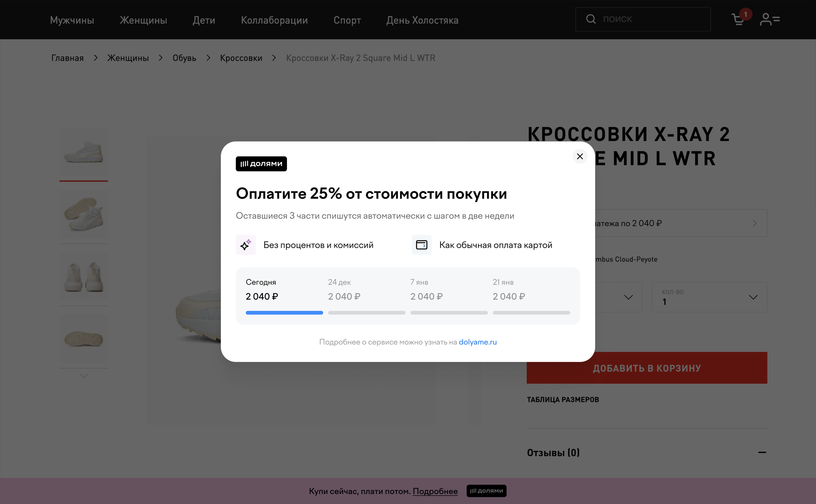This screenshot has width=816, height=504.
Task: Click the Сегодня 2 040 ₽ amount
Action: pyautogui.click(x=262, y=296)
